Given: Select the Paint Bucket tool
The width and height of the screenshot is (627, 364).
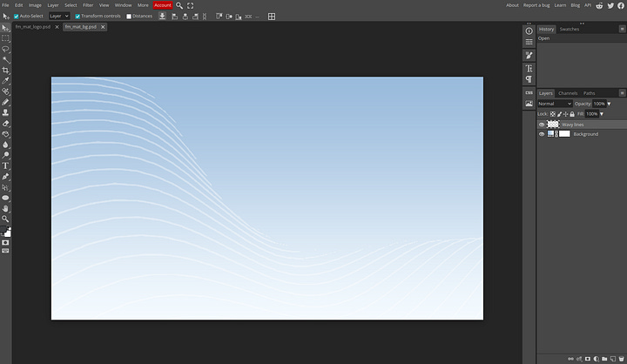Looking at the screenshot, I should [x=5, y=134].
